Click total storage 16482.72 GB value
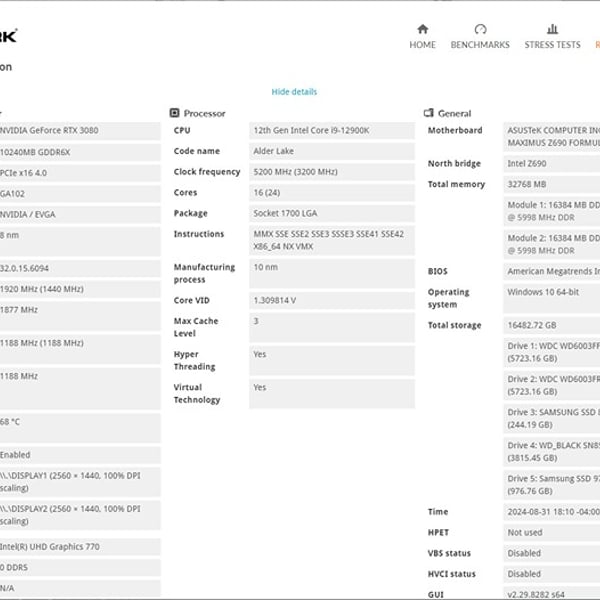 coord(552,325)
